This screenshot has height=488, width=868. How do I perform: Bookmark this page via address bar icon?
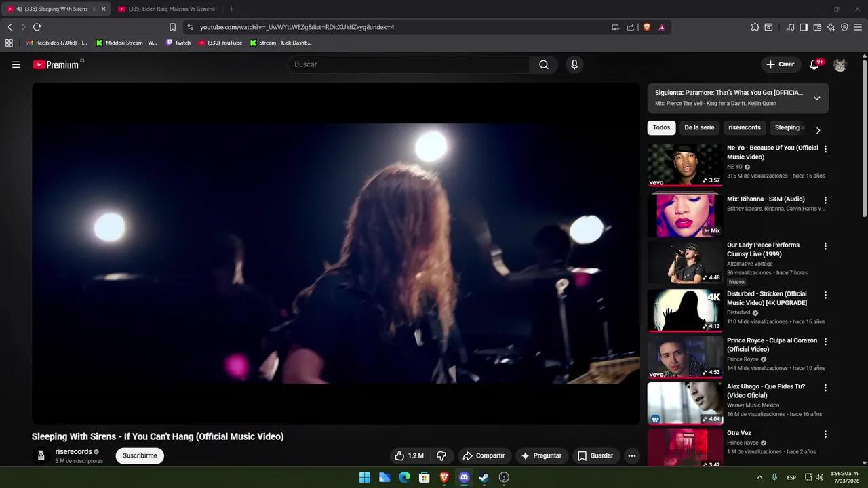tap(172, 27)
